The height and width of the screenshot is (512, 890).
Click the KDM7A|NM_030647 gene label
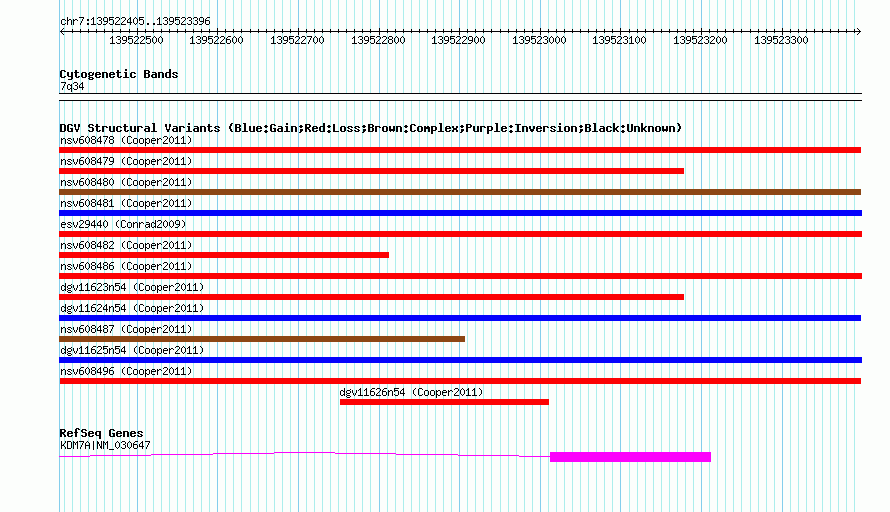pos(105,446)
